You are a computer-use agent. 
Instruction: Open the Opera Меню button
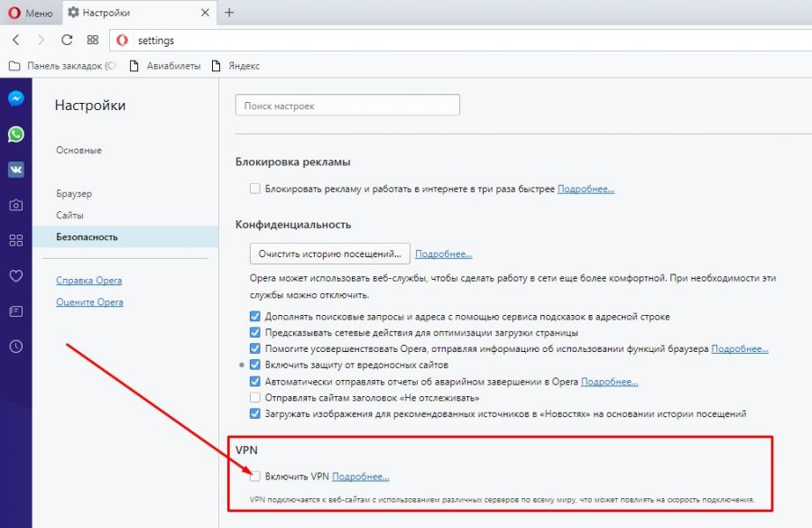tap(31, 13)
